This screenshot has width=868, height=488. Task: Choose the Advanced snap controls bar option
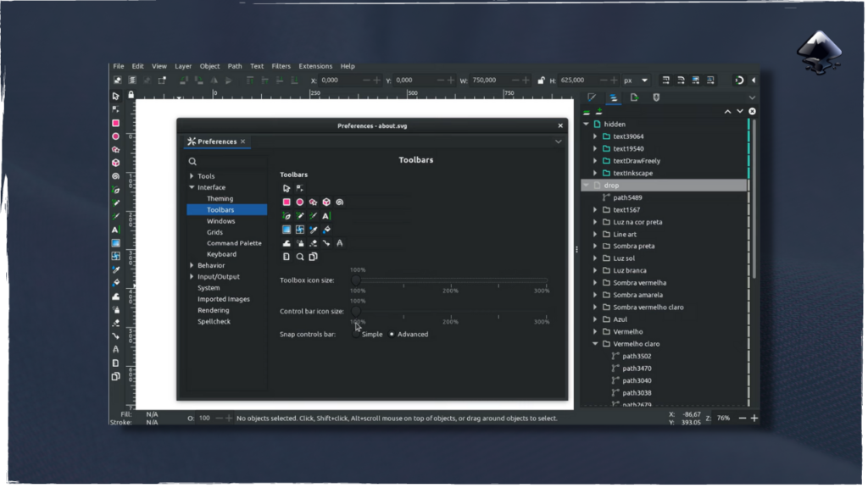click(x=409, y=335)
